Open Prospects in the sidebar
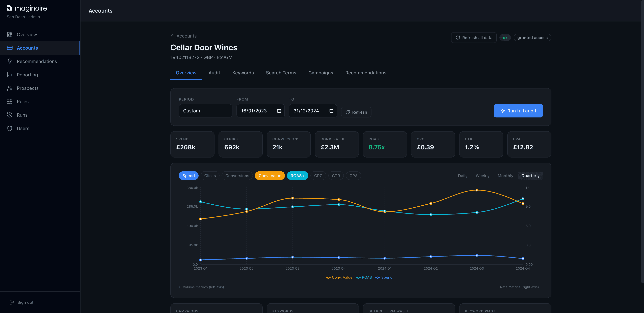The width and height of the screenshot is (644, 313). (40, 88)
